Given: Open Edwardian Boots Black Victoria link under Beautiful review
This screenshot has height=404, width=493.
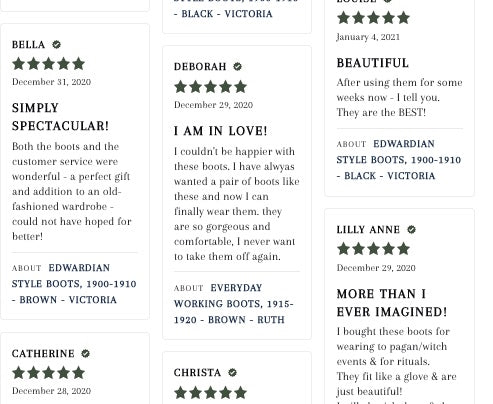Looking at the screenshot, I should point(399,160).
